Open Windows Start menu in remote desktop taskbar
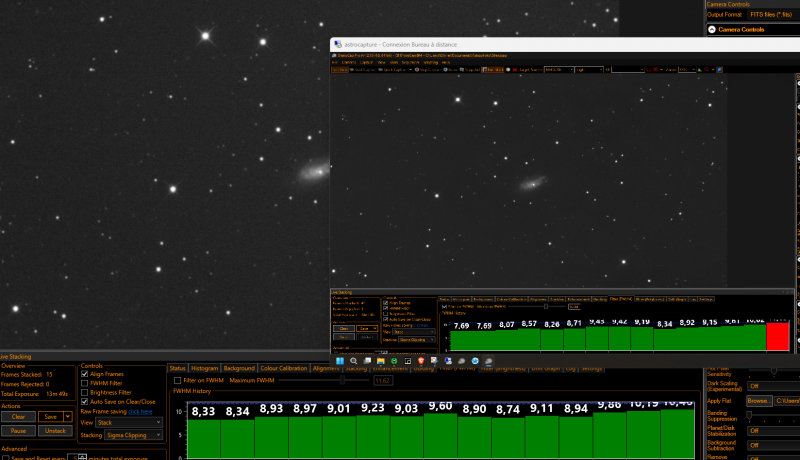The height and width of the screenshot is (460, 800). (340, 361)
